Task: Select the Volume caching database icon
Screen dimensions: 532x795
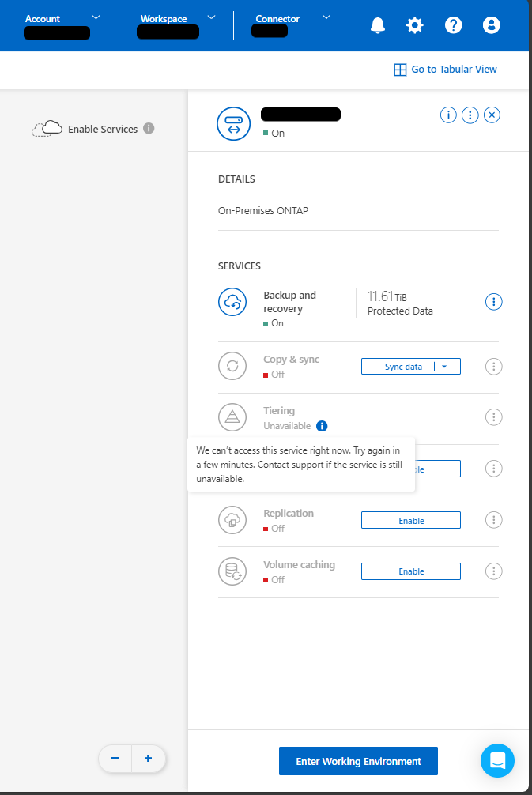Action: tap(232, 571)
